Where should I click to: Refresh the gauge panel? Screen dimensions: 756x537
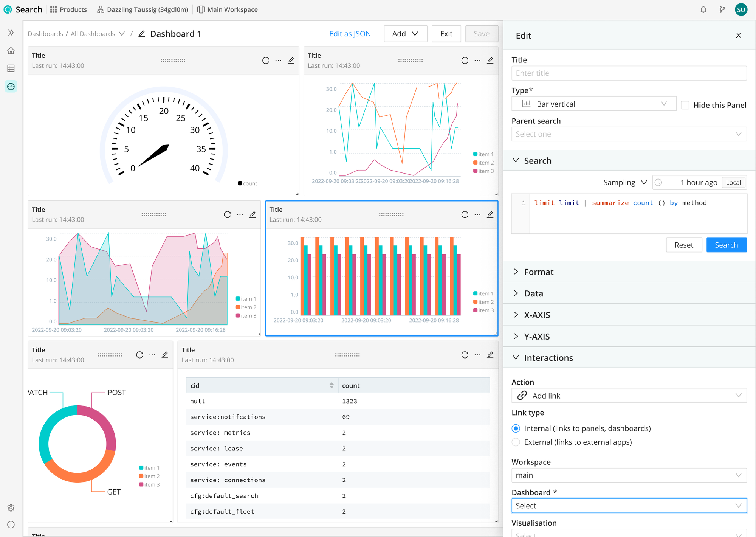[266, 61]
